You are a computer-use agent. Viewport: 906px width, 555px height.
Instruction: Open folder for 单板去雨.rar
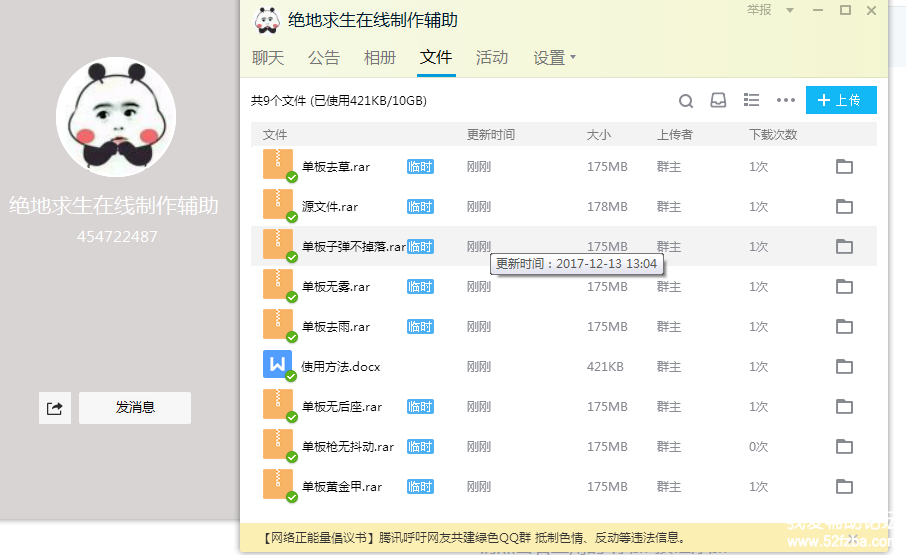(x=844, y=327)
